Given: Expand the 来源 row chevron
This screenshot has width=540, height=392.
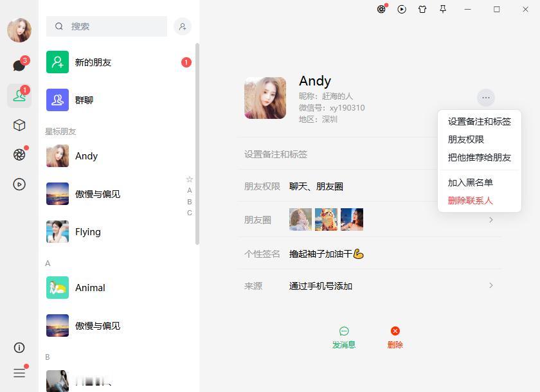Looking at the screenshot, I should [491, 285].
